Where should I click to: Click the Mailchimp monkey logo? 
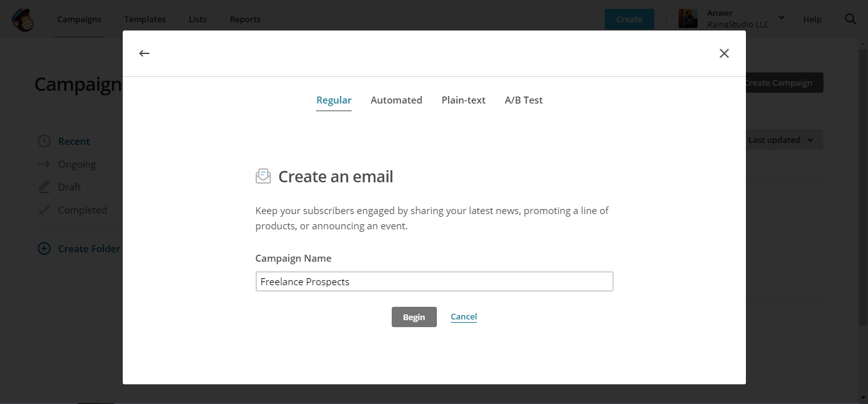pos(23,20)
